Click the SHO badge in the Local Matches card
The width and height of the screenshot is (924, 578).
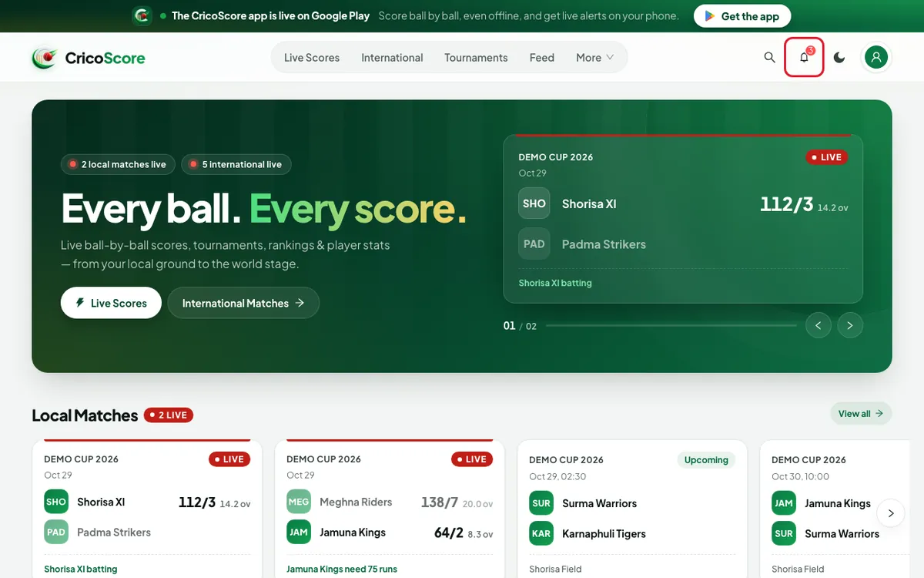click(x=56, y=502)
